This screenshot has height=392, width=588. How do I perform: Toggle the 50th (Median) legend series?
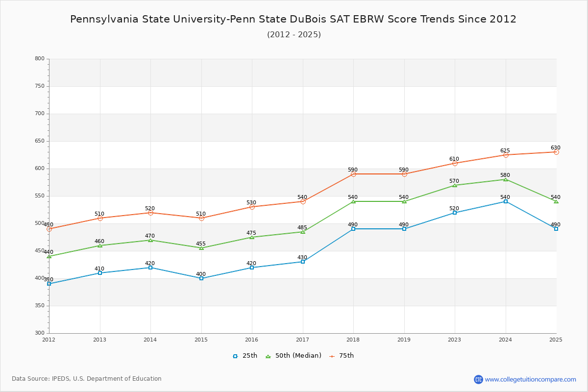coord(294,356)
